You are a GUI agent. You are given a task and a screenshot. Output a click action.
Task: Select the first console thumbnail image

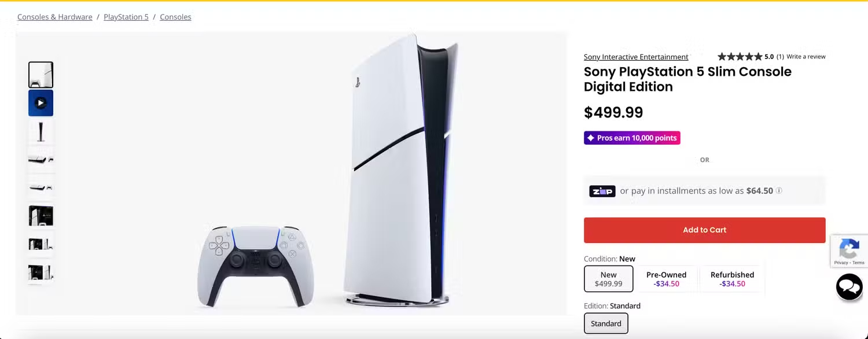(x=41, y=75)
